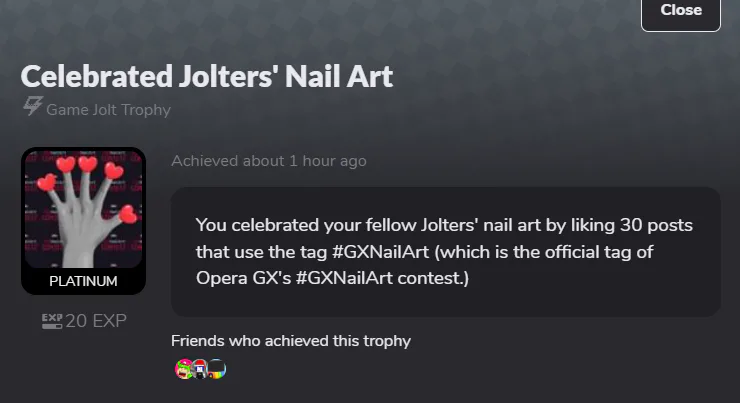Screen dimensions: 740x403
Task: Open the pink-and-green friend avatar
Action: coord(182,370)
